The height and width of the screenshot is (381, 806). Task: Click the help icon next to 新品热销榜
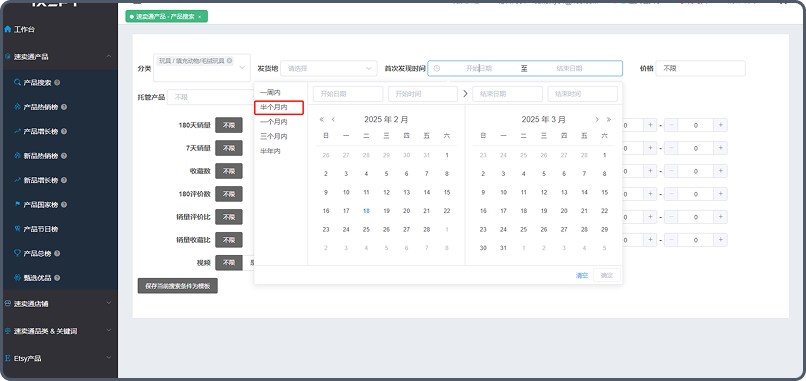[64, 156]
